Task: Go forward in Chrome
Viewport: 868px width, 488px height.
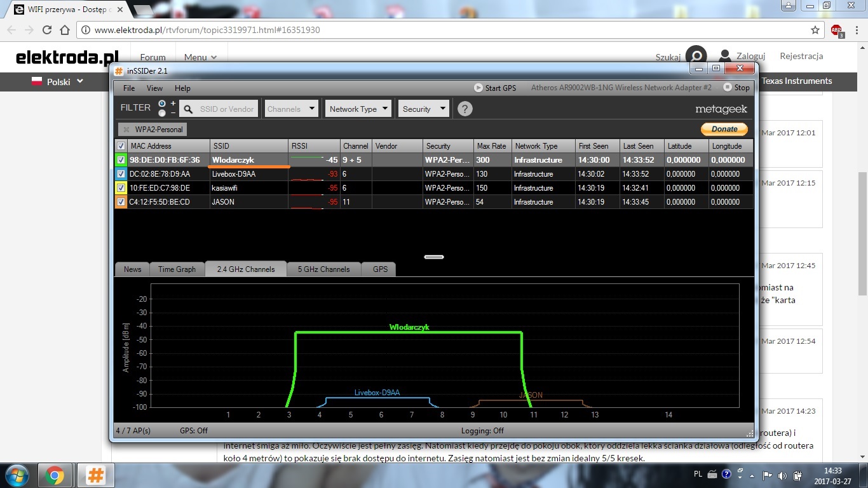Action: tap(29, 30)
